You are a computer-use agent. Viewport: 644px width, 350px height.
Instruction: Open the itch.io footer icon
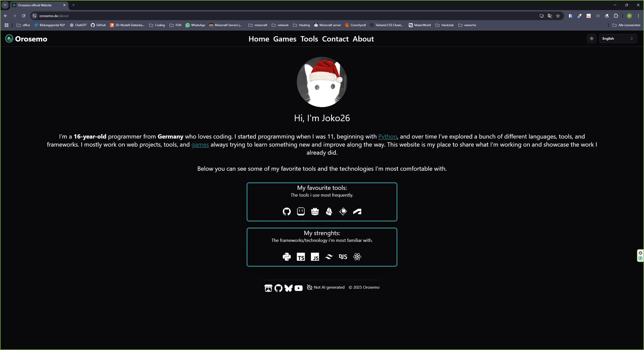click(268, 288)
